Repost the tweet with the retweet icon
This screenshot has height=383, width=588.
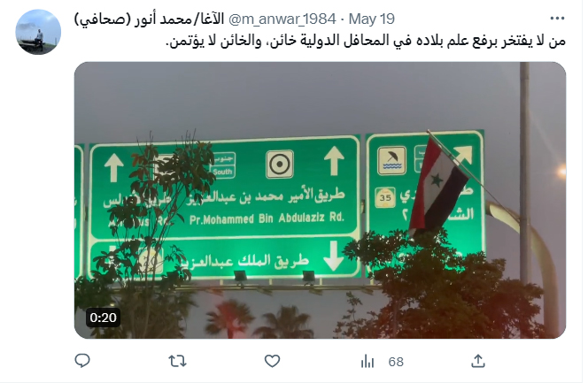tap(177, 361)
